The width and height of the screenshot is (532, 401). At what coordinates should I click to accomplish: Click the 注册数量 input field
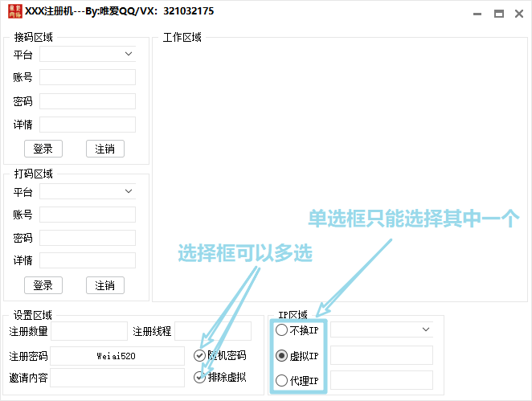click(x=89, y=331)
